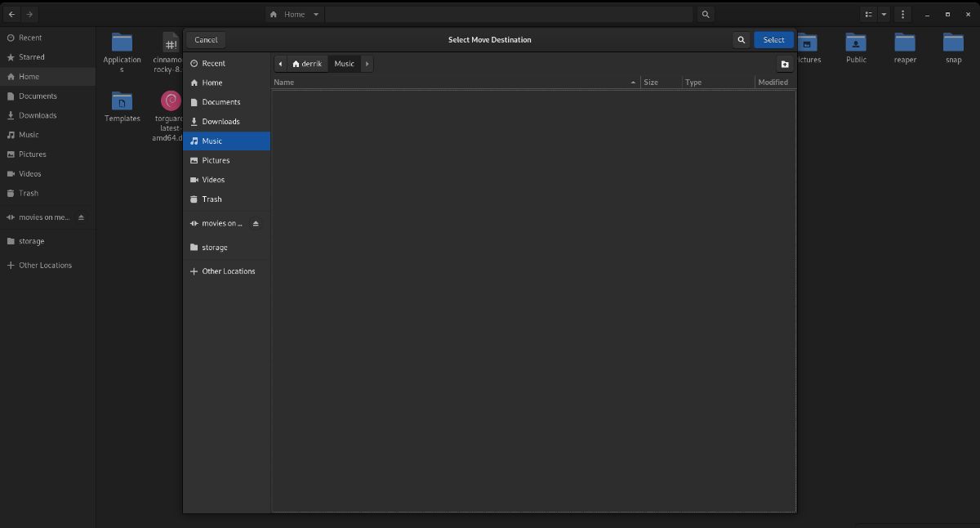Open the hamburger menu in the headerbar
The width and height of the screenshot is (980, 528).
click(x=902, y=14)
